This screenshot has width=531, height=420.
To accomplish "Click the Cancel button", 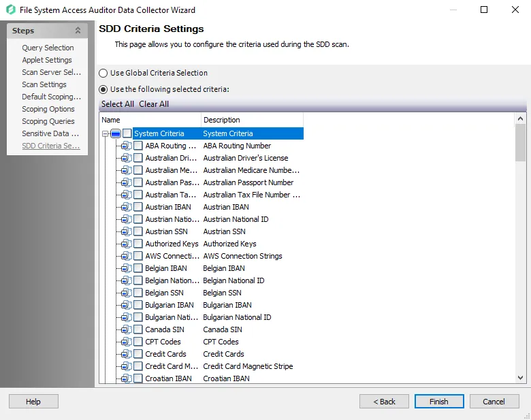I will 494,402.
